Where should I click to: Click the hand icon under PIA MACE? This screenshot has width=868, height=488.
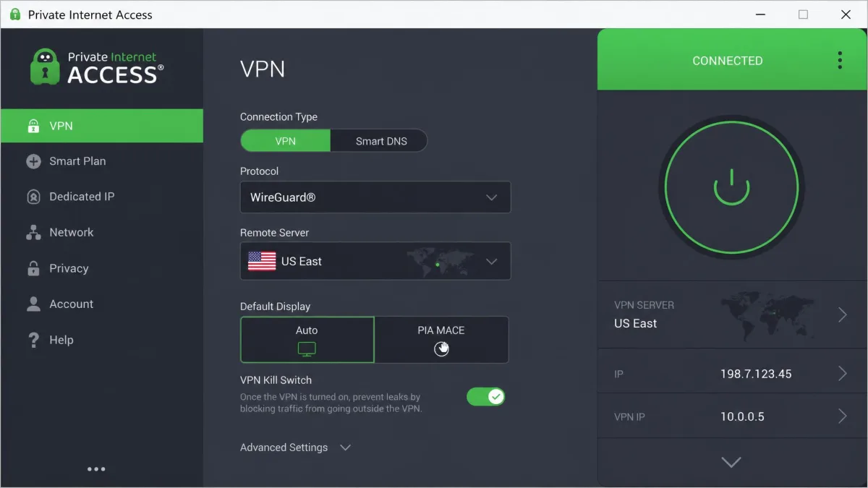click(441, 349)
